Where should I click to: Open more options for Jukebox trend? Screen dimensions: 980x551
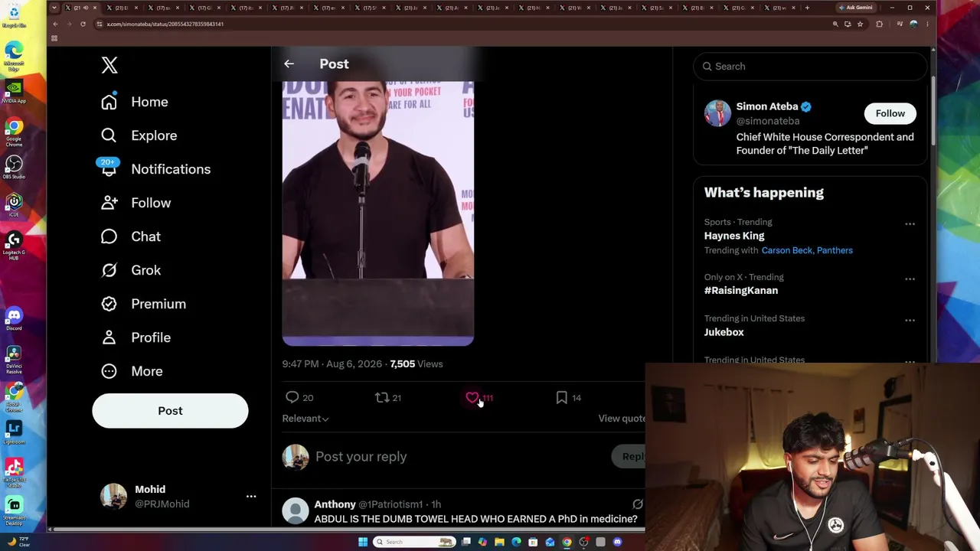(910, 321)
